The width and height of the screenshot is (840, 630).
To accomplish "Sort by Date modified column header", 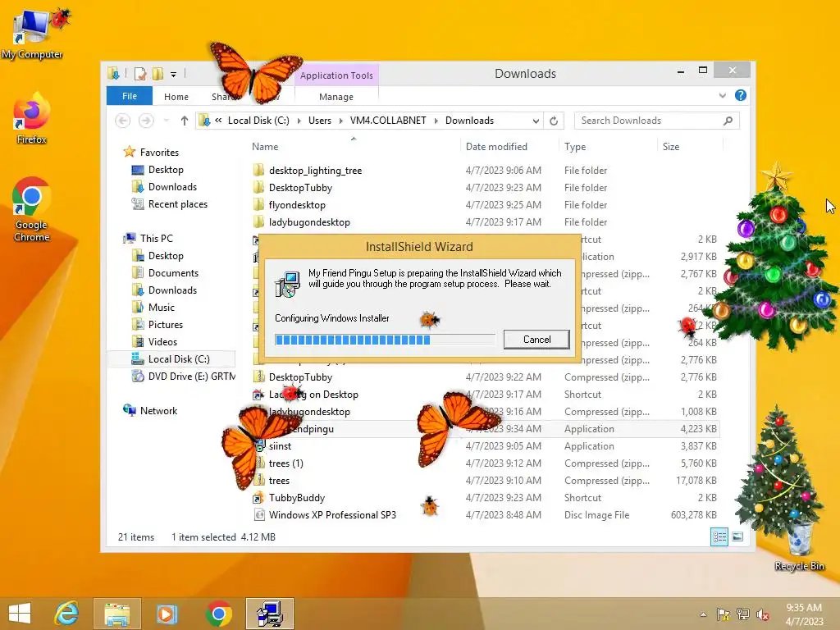I will tap(496, 147).
